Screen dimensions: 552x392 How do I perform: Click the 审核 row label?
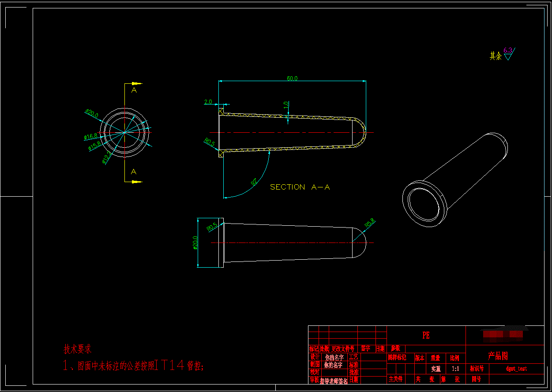tap(315, 380)
